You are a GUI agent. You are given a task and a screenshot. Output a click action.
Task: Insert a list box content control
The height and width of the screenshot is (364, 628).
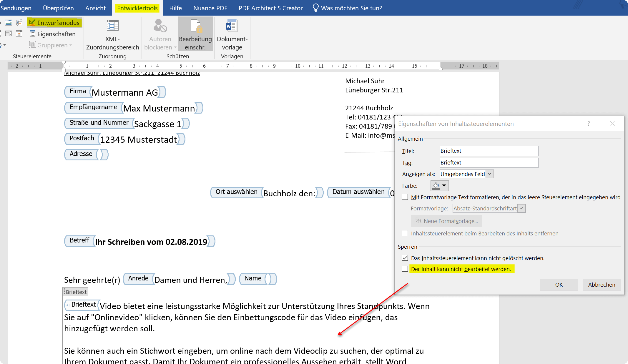[x=9, y=33]
